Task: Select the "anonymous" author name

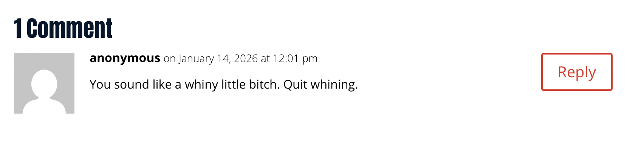Action: pyautogui.click(x=125, y=58)
